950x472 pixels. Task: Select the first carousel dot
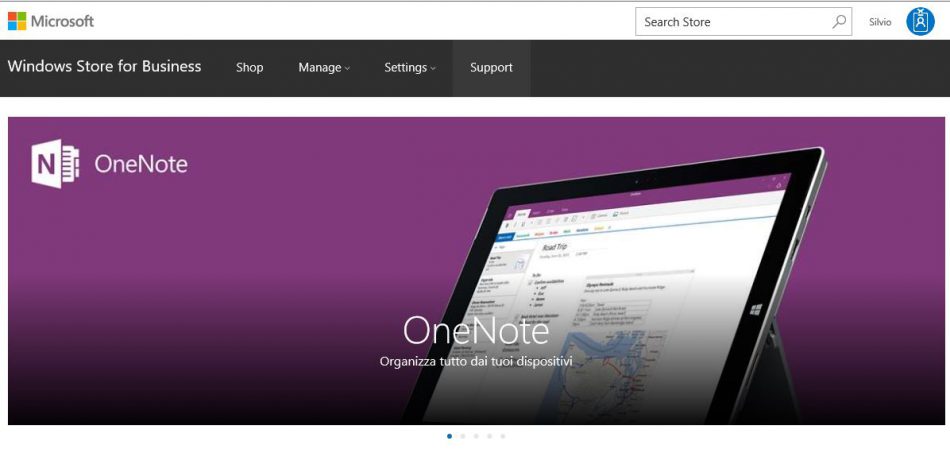click(x=449, y=436)
